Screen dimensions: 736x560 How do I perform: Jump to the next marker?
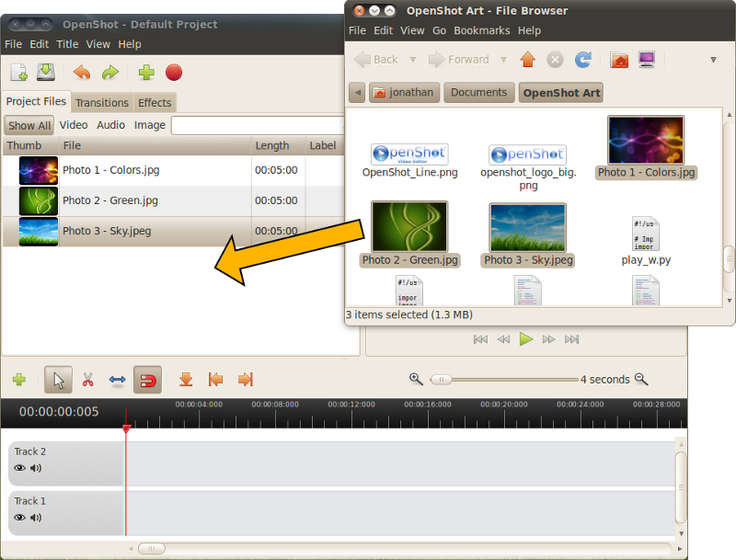coord(246,380)
